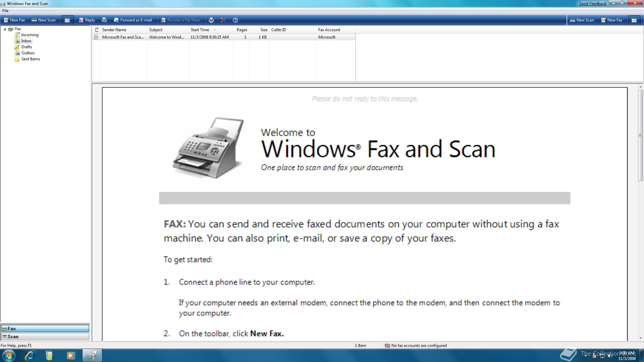Click the Print icon in the toolbar
This screenshot has height=362, width=644.
coord(211,20)
